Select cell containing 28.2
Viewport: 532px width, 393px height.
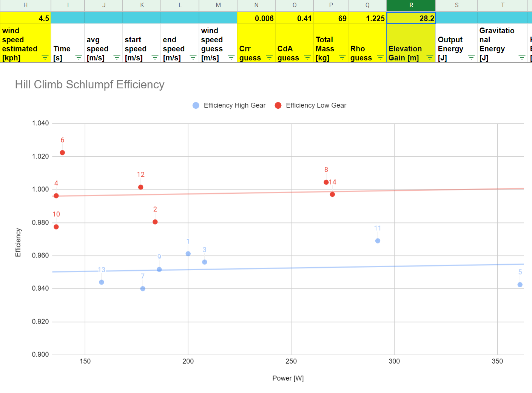(411, 18)
